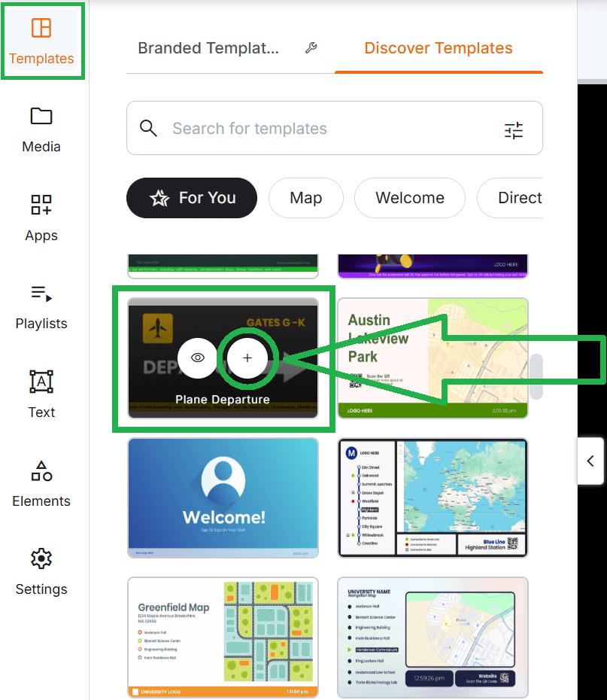Switch to Branded Templates tab
Image resolution: width=607 pixels, height=700 pixels.
point(208,48)
